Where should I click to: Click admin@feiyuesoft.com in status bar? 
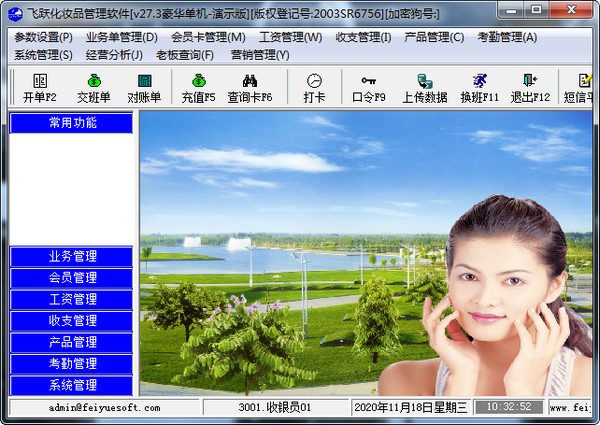tap(104, 408)
